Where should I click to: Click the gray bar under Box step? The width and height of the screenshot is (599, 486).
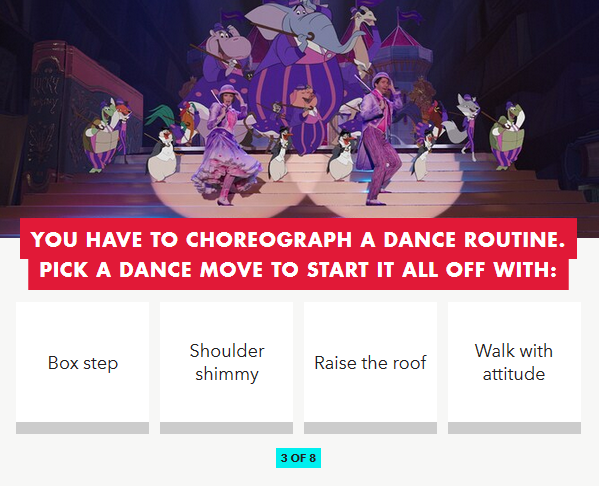(x=83, y=428)
